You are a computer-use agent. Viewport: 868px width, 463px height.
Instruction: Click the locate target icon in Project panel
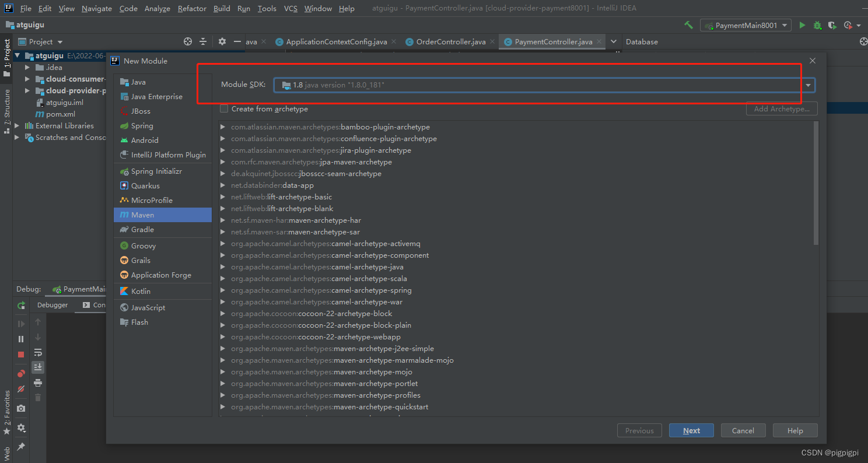click(x=188, y=41)
